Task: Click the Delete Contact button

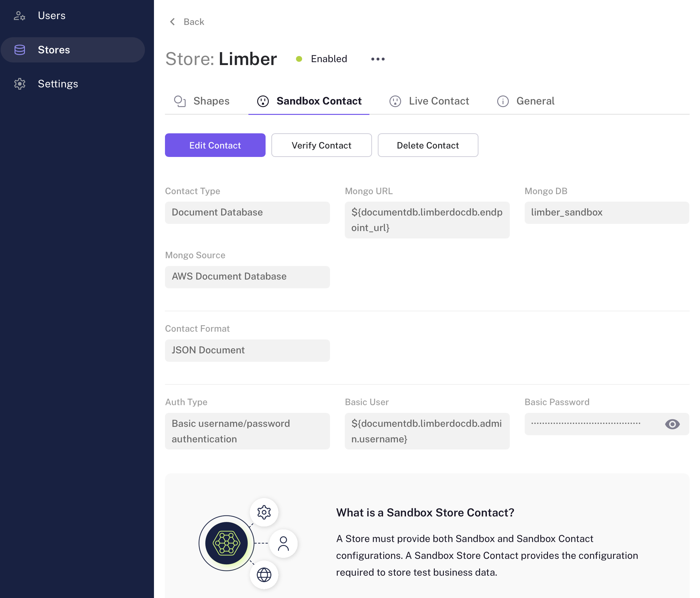Action: pyautogui.click(x=428, y=145)
